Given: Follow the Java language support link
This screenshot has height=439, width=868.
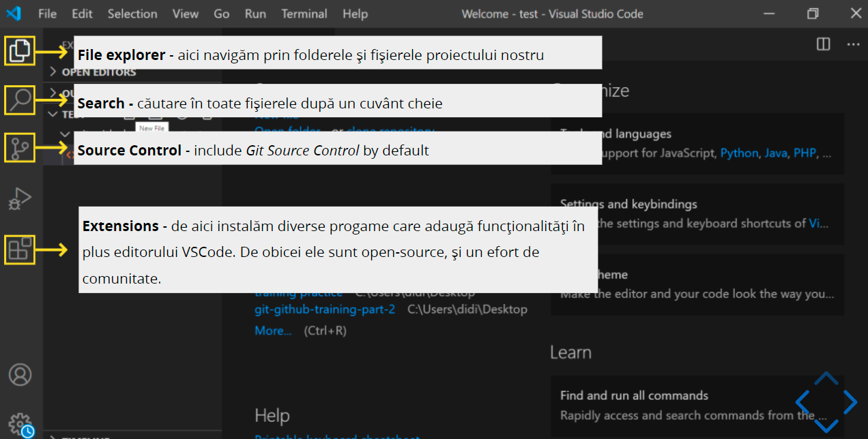Looking at the screenshot, I should (776, 153).
